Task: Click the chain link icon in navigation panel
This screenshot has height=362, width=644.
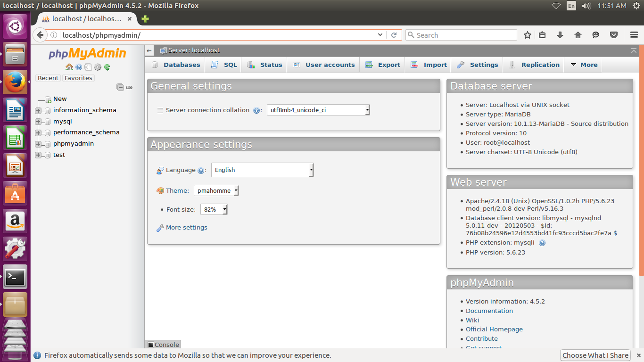Action: pos(129,87)
